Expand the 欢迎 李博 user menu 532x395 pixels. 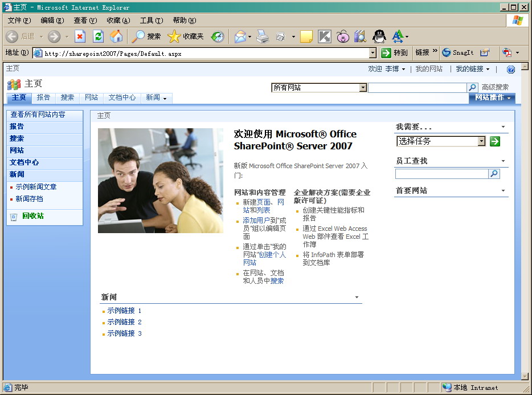[x=386, y=69]
